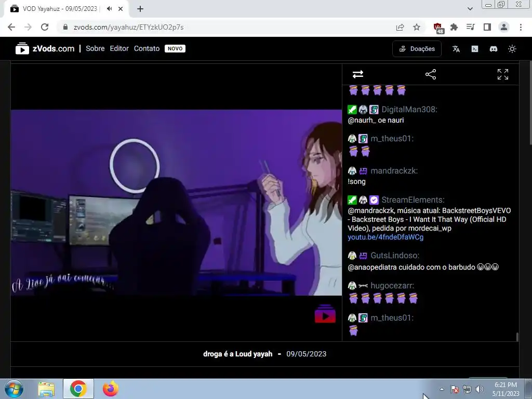Image resolution: width=532 pixels, height=399 pixels.
Task: Mute the VOD Yayahuz tab audio icon
Action: (109, 9)
